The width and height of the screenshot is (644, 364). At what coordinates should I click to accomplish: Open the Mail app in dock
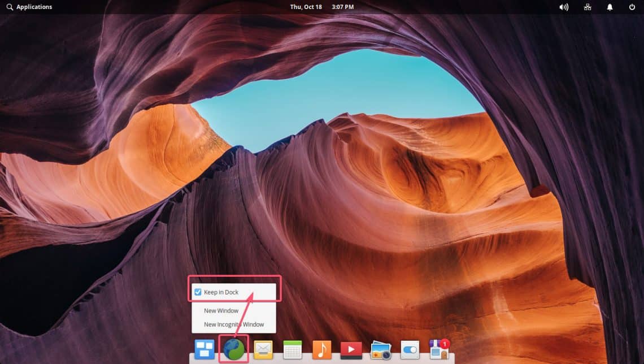click(263, 350)
